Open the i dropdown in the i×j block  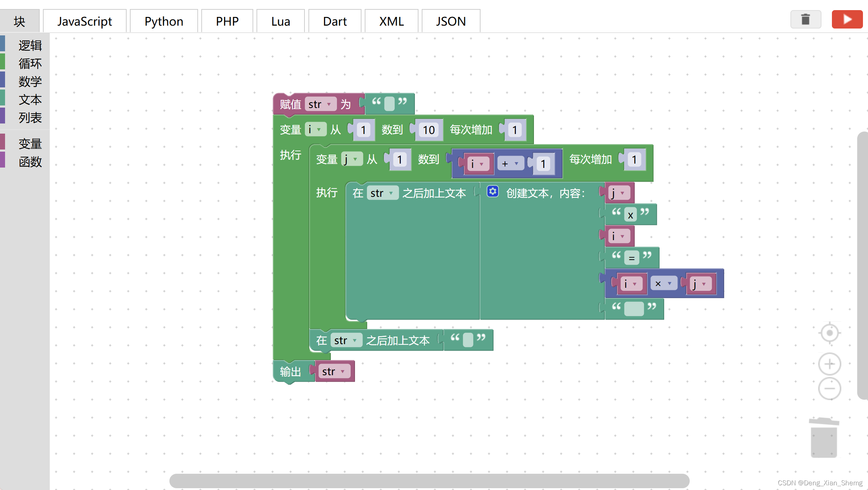(631, 283)
